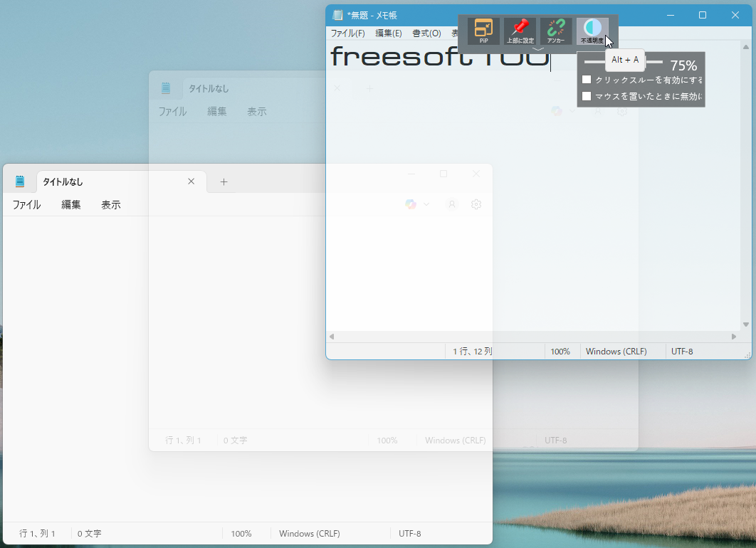Image resolution: width=756 pixels, height=548 pixels.
Task: Click Windows (CRLF) in the opaque Notepad status bar
Action: pos(310,534)
